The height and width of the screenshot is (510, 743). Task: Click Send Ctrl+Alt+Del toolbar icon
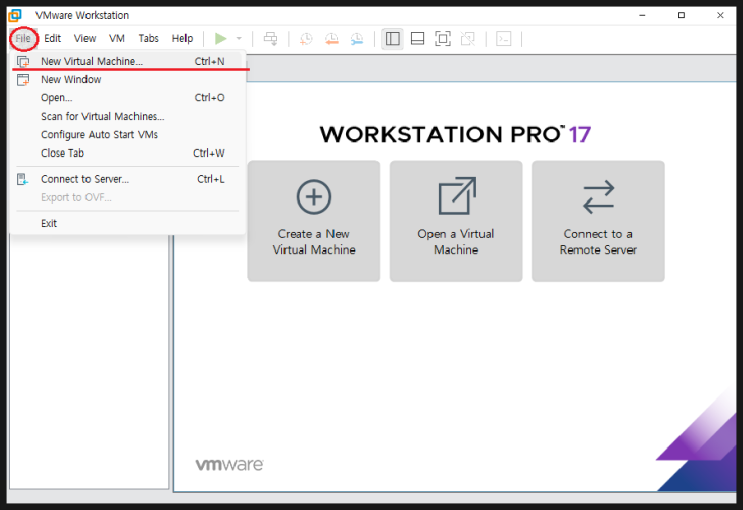pos(271,38)
